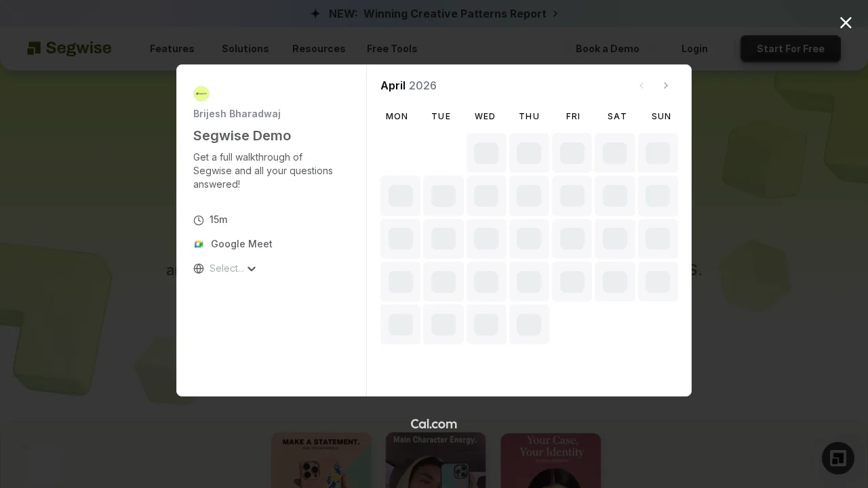Select Free Tools in the navigation bar
This screenshot has width=868, height=488.
[x=392, y=49]
